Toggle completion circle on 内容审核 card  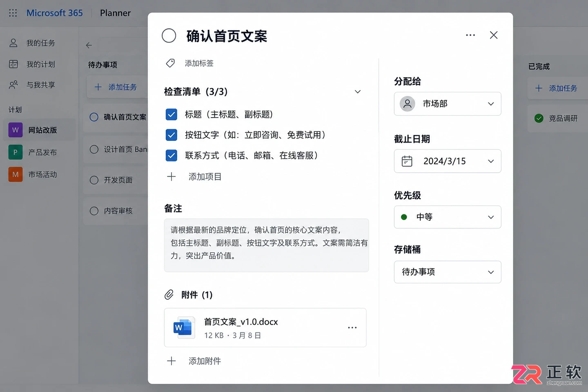point(94,211)
